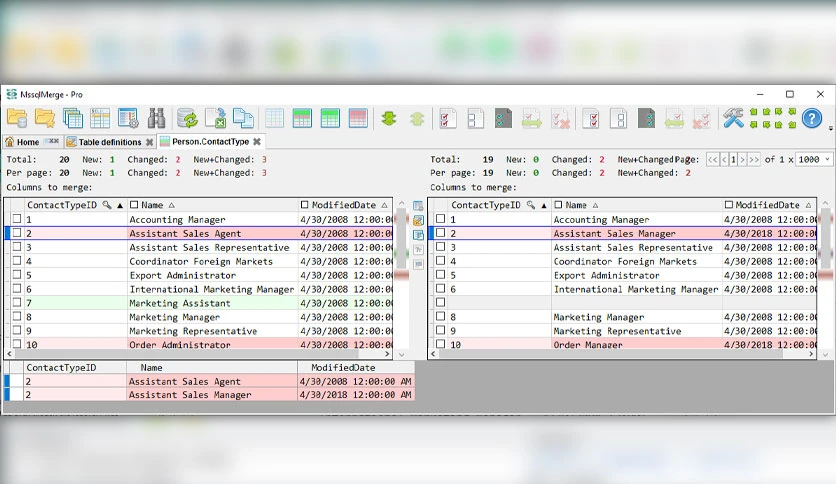Export to Excel using the spreadsheet icon
Viewport: 836px width, 484px height.
tap(215, 118)
